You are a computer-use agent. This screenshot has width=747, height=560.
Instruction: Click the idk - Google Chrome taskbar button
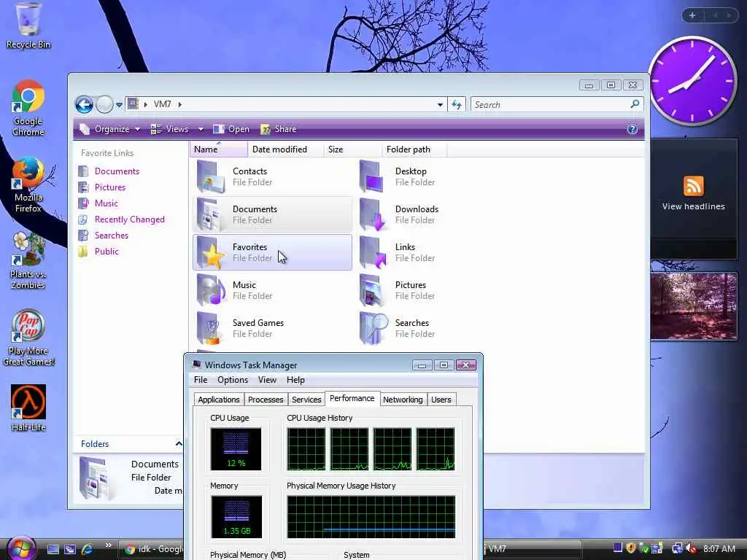pyautogui.click(x=152, y=549)
